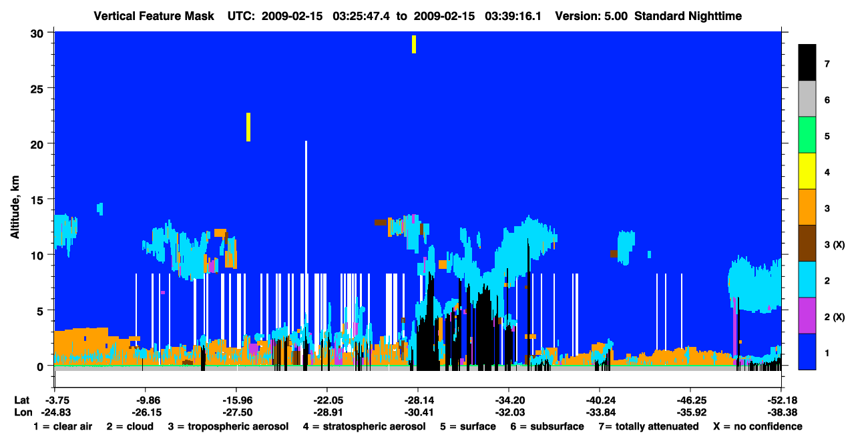Click the gray color swatch labeled 6

(807, 99)
